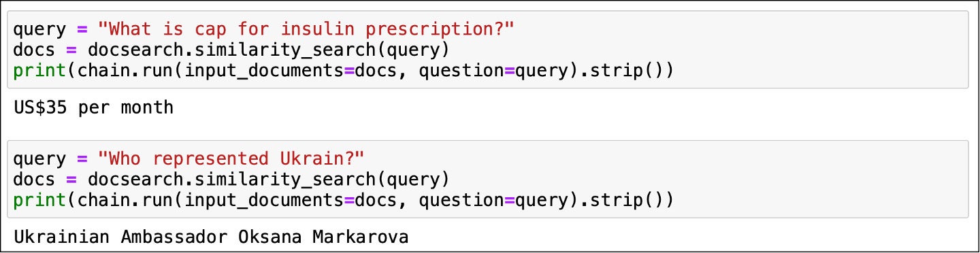Click the 'Who represented Ukrain?' query string
Screen dimensions: 980x253
231,159
